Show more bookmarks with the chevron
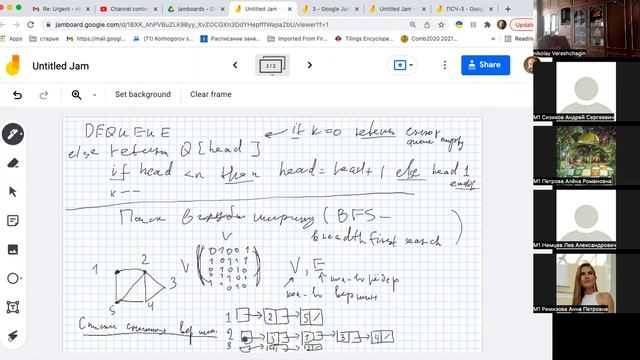Viewport: 640px width, 360px height. [x=493, y=38]
